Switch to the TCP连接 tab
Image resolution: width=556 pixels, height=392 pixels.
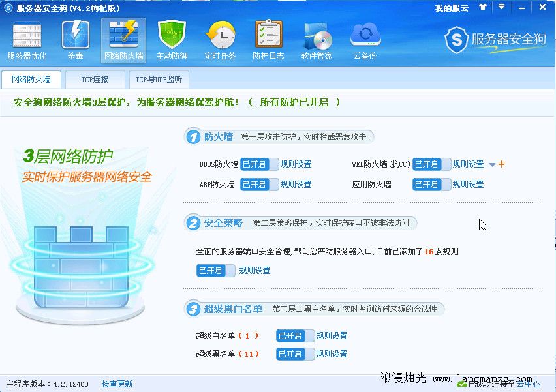(x=95, y=80)
